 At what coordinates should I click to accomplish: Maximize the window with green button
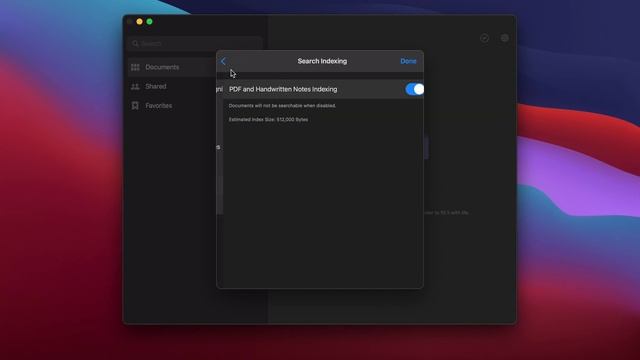pyautogui.click(x=149, y=22)
